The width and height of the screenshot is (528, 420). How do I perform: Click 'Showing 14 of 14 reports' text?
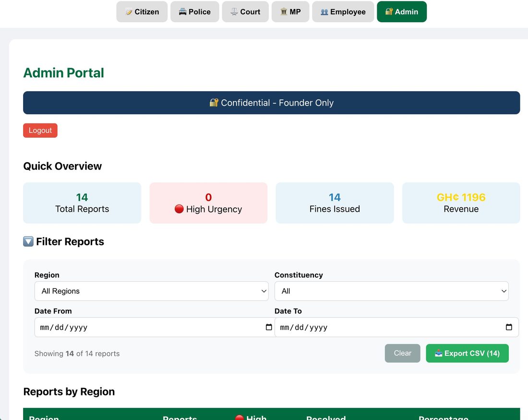click(77, 354)
